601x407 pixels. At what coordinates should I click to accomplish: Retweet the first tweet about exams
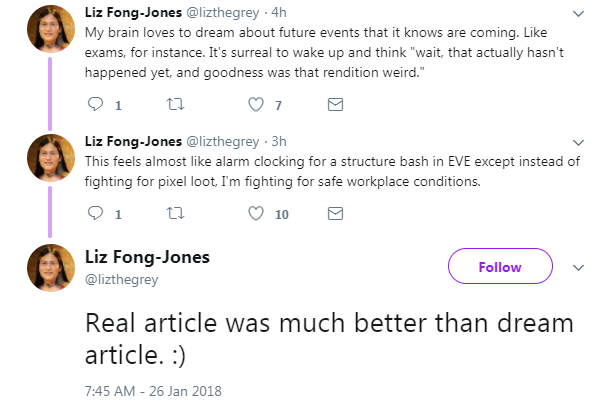coord(176,104)
